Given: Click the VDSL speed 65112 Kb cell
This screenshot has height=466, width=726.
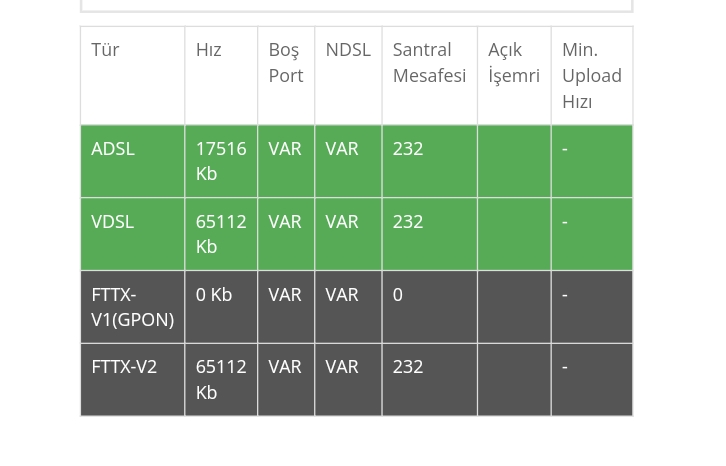Looking at the screenshot, I should (x=220, y=234).
